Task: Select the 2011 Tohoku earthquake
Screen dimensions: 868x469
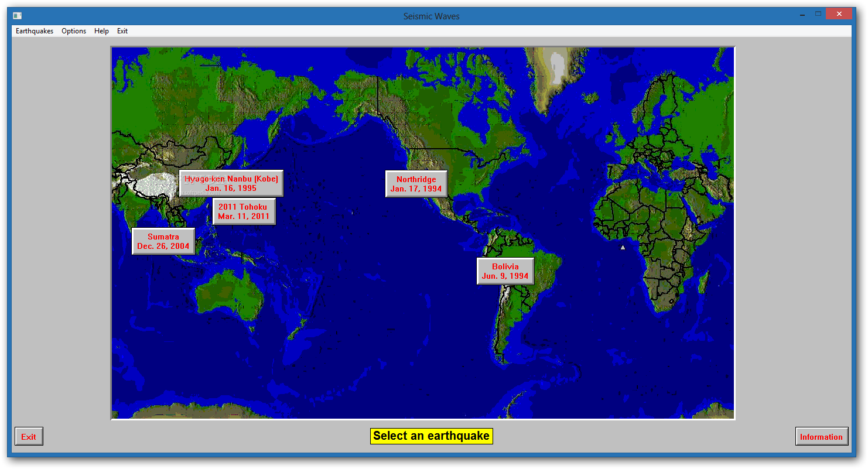Action: pyautogui.click(x=244, y=211)
